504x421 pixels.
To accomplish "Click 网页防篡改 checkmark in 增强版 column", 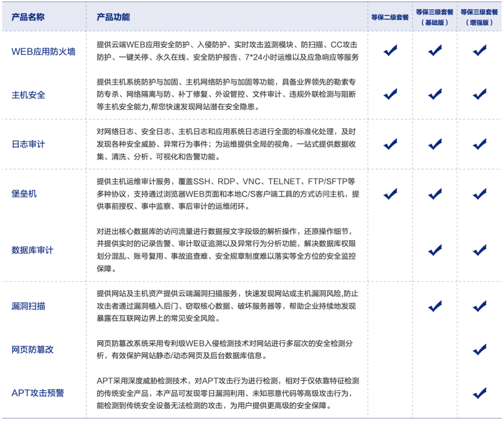I will click(479, 349).
